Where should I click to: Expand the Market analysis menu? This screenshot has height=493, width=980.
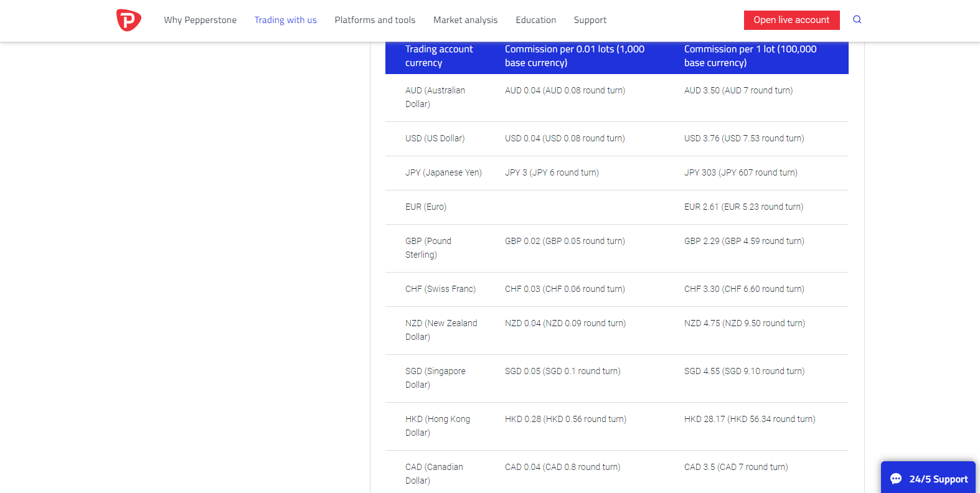tap(465, 20)
